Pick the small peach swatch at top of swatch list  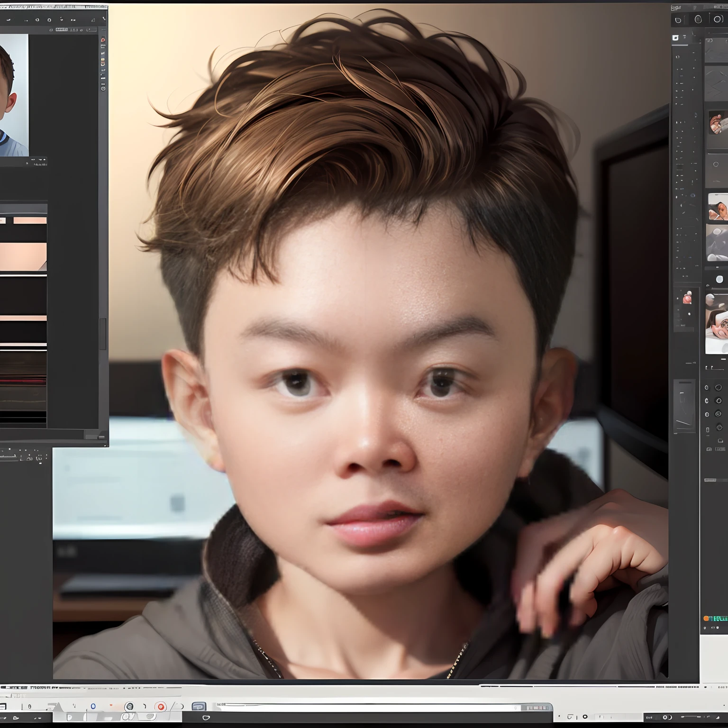(x=30, y=220)
